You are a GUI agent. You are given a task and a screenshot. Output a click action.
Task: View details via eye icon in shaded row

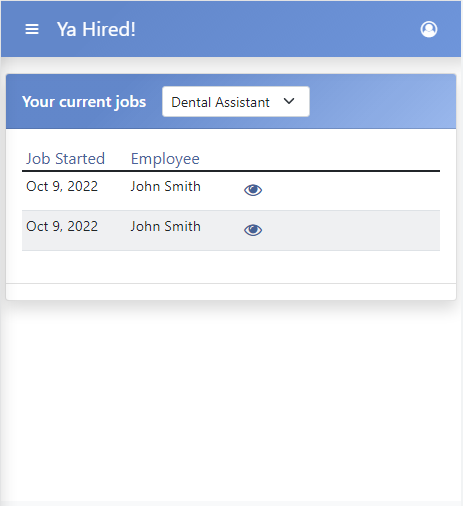pyautogui.click(x=253, y=230)
